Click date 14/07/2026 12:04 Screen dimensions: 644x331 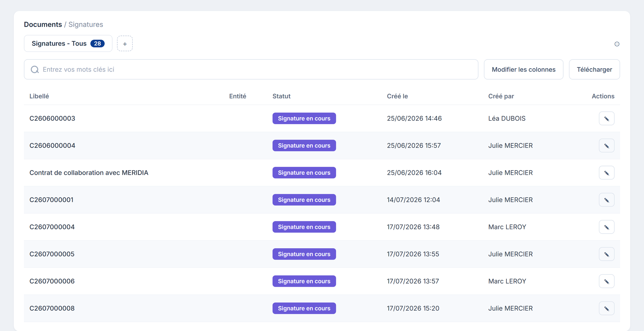pyautogui.click(x=413, y=200)
